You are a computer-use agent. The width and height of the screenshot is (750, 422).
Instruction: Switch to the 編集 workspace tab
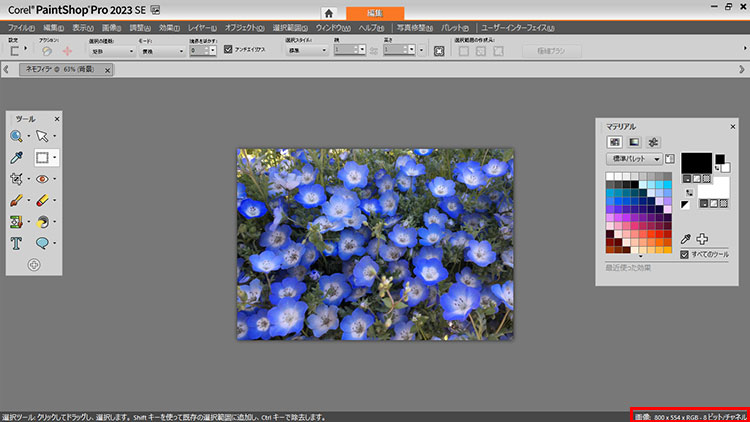377,12
